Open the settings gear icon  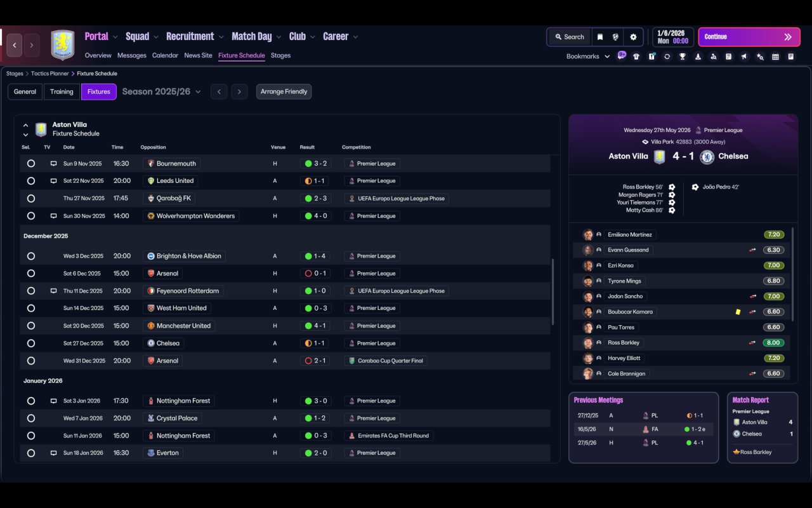point(633,37)
